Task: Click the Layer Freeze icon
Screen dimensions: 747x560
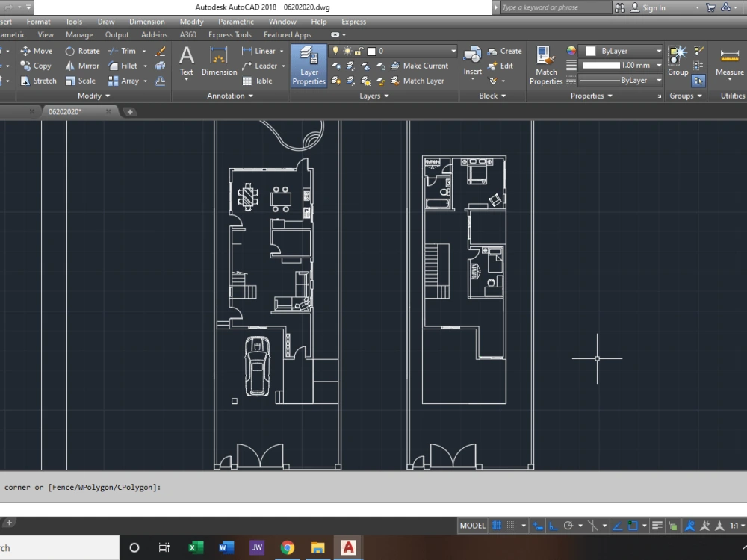Action: [366, 66]
